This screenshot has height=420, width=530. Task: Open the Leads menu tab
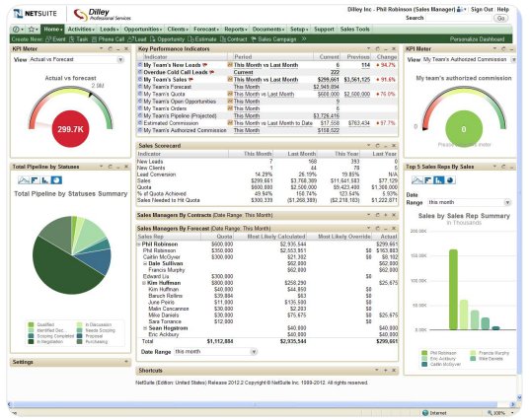point(109,30)
